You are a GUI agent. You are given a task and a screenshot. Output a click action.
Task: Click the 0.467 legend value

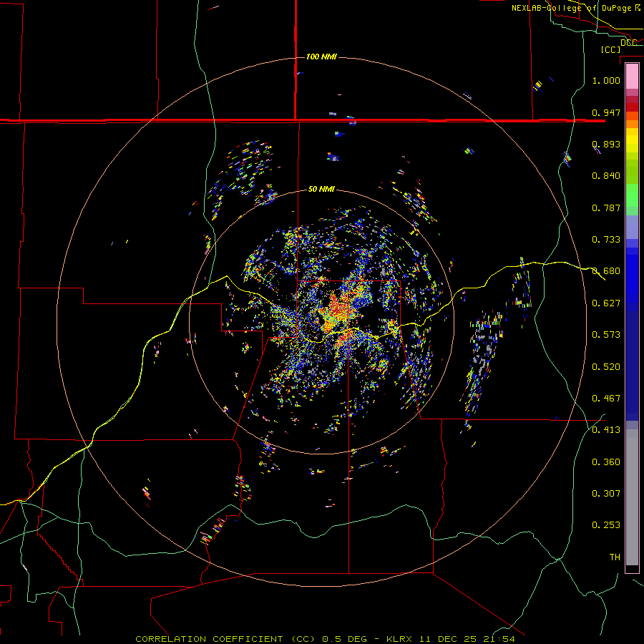tap(606, 399)
